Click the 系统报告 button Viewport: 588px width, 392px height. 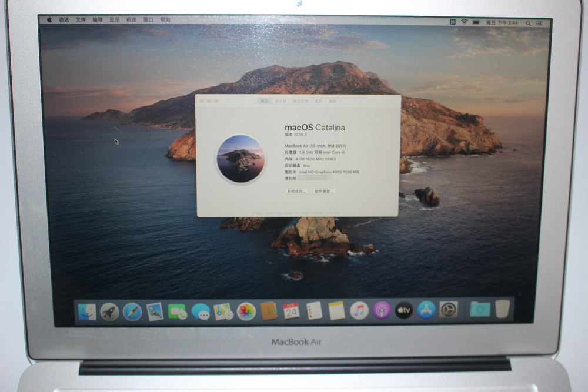[x=296, y=191]
